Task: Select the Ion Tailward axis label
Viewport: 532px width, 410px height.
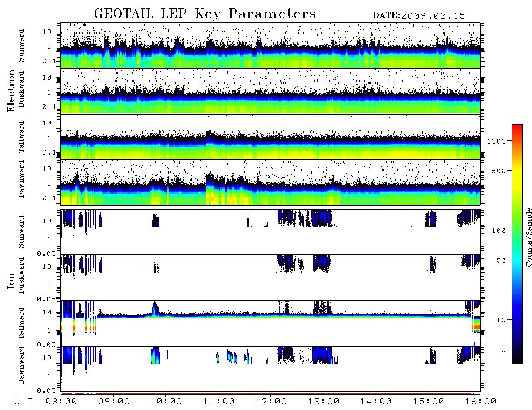Action: (21, 323)
